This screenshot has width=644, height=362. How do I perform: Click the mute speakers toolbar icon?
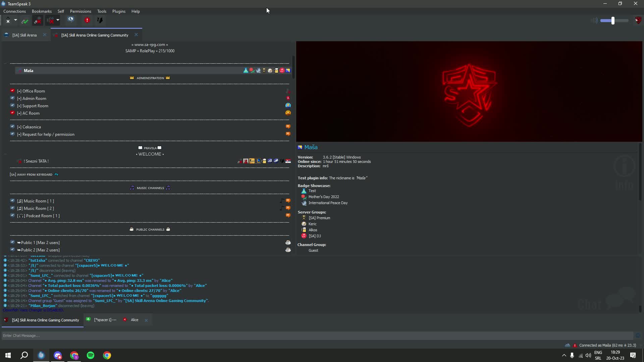point(50,20)
